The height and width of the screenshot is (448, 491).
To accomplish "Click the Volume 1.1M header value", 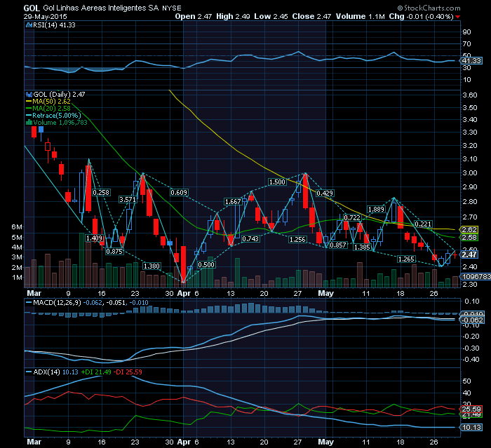I will click(361, 17).
